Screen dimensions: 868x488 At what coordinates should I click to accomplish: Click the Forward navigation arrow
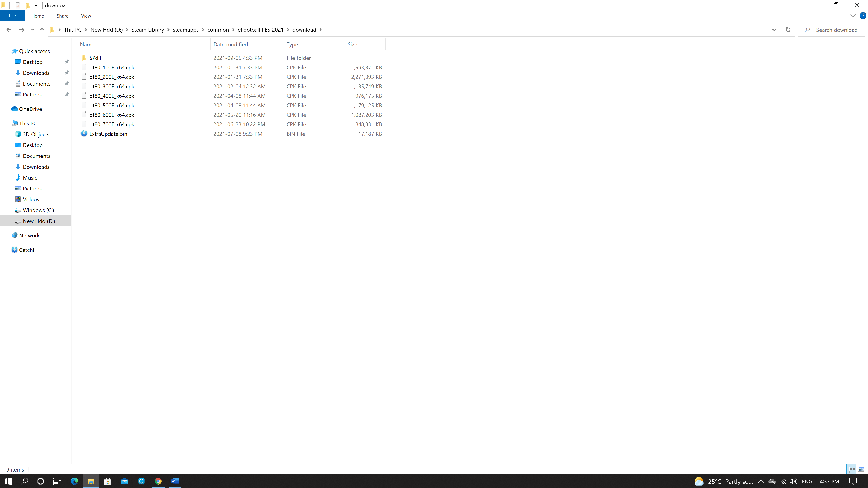(22, 30)
